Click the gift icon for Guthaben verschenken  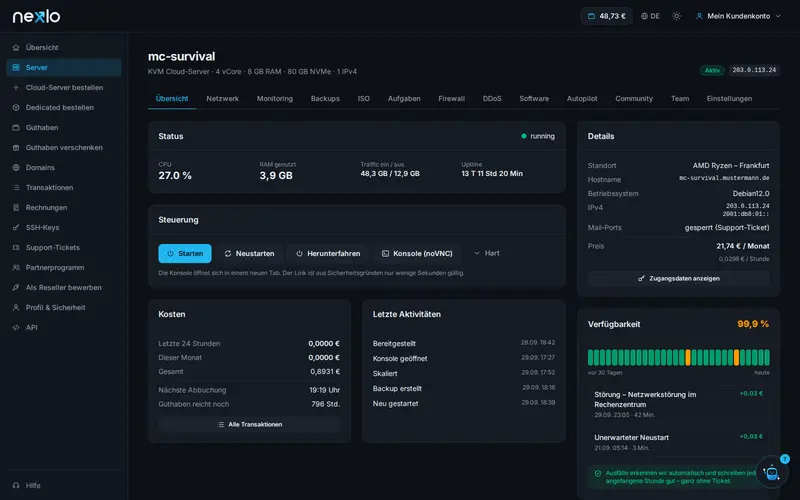pos(16,147)
